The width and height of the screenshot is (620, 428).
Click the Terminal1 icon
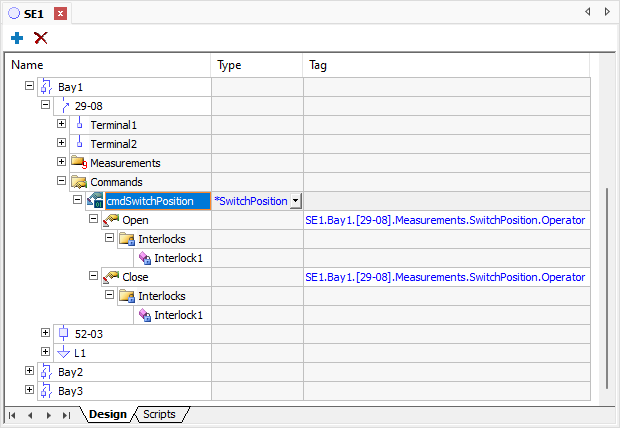point(79,124)
